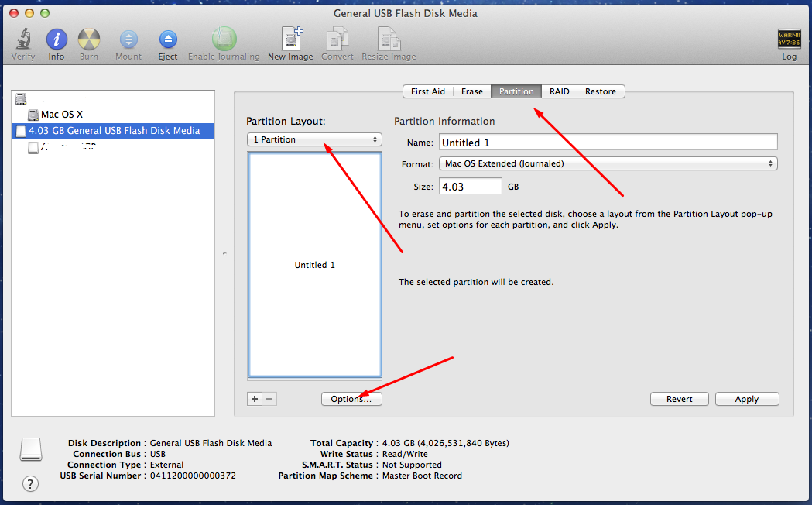Viewport: 812px width, 505px height.
Task: Click the Options... button
Action: [351, 399]
